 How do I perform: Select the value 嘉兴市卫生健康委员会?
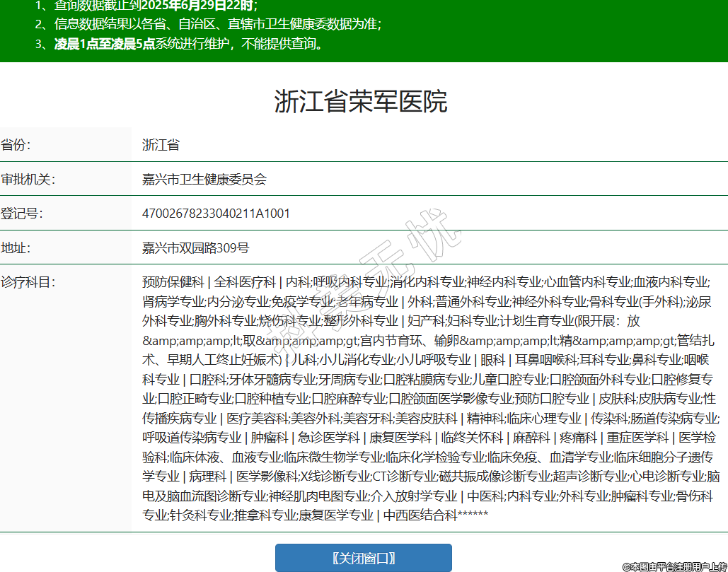204,179
